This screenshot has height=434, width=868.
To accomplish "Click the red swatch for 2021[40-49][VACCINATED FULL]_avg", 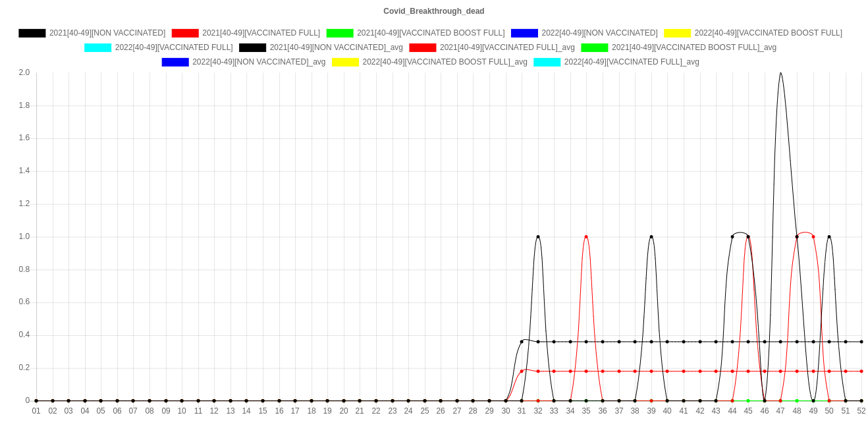I will [x=422, y=47].
